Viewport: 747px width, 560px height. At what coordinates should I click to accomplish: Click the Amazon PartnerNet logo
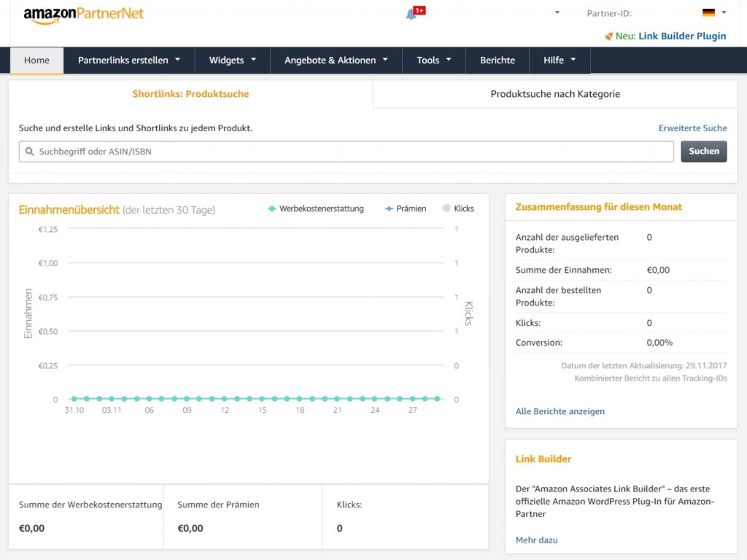click(x=83, y=15)
